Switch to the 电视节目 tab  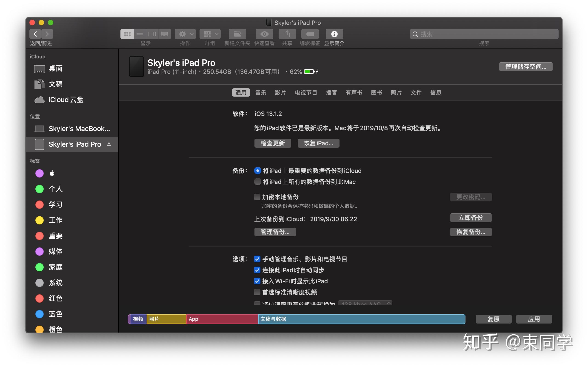click(306, 92)
